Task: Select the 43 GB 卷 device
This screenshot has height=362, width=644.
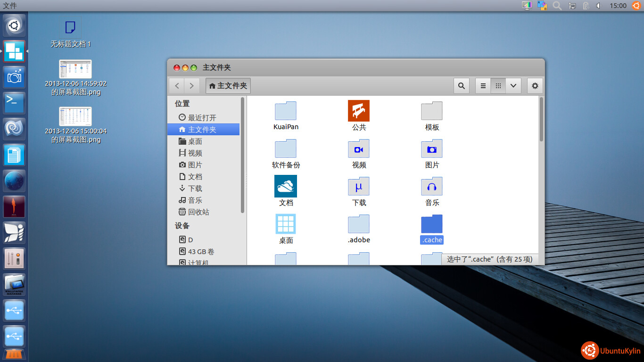Action: pyautogui.click(x=201, y=252)
